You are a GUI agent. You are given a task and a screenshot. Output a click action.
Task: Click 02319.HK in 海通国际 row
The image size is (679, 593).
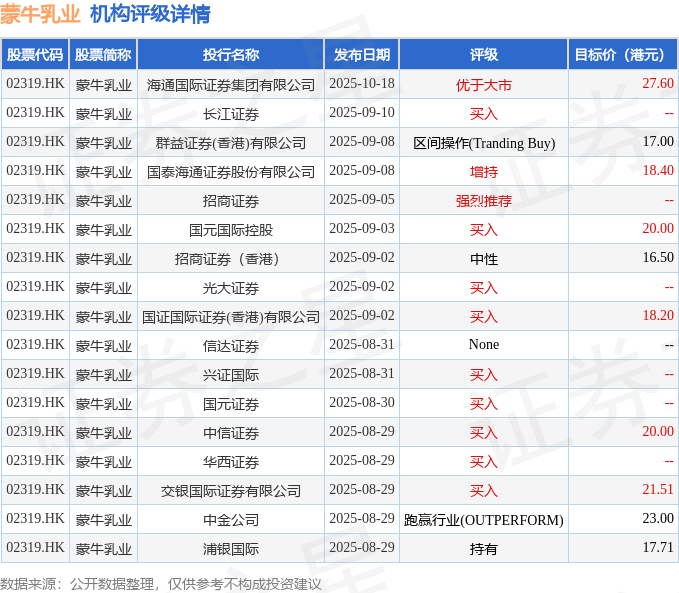[x=35, y=83]
